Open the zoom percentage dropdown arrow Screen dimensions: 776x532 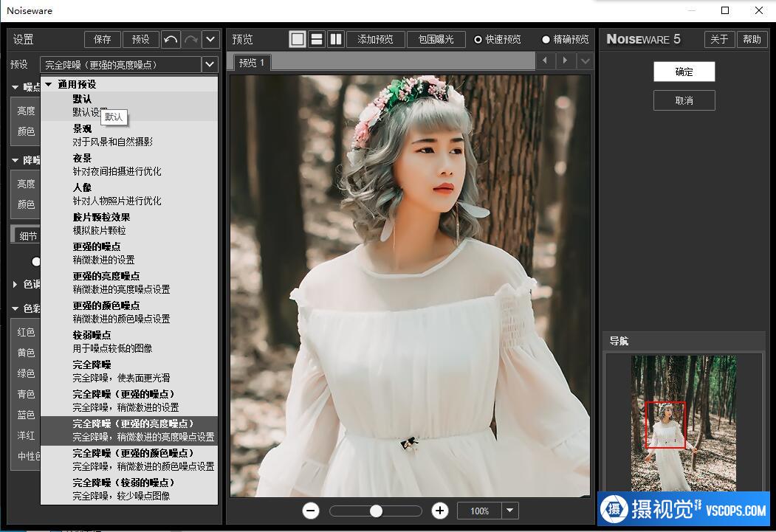510,511
